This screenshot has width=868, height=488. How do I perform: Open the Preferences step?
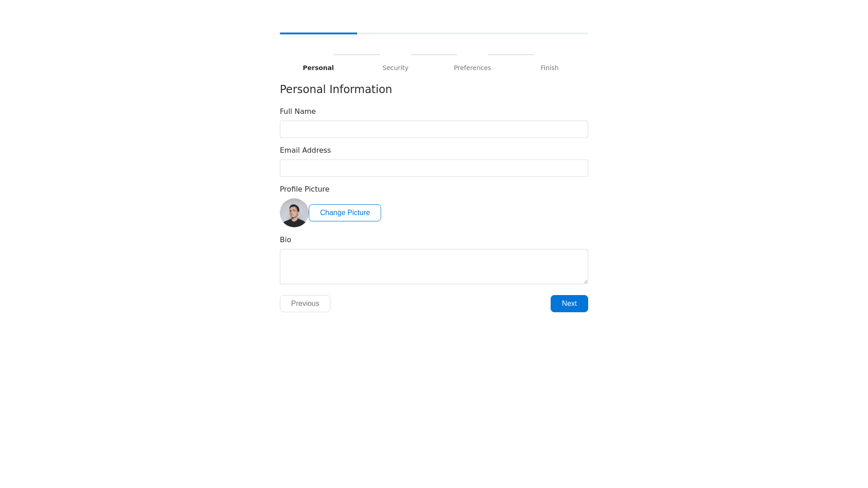(472, 68)
